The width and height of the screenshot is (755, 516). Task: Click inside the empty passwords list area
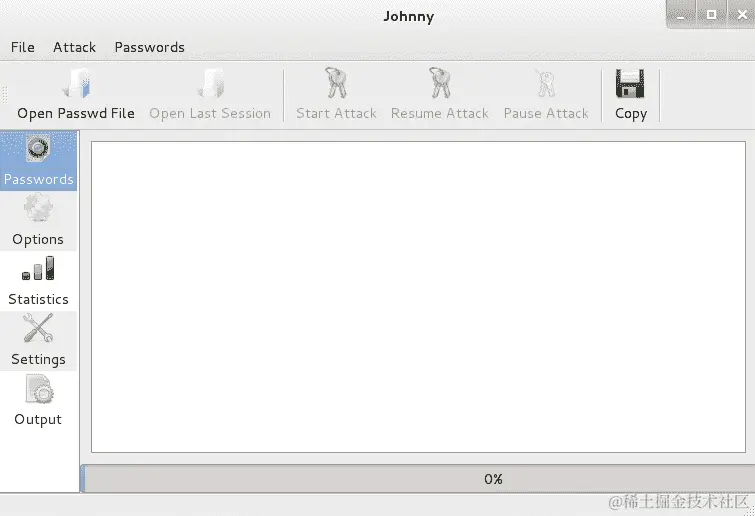click(x=418, y=297)
